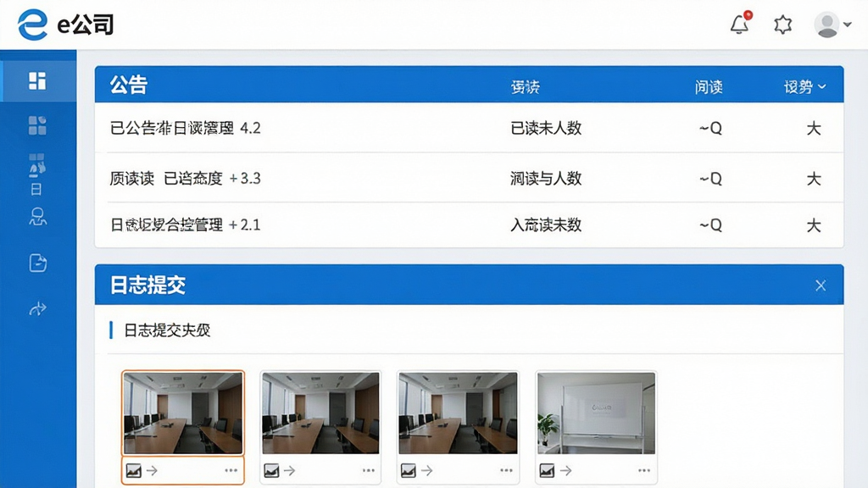The width and height of the screenshot is (868, 488).
Task: Open the person outline icon in sidebar
Action: (37, 216)
